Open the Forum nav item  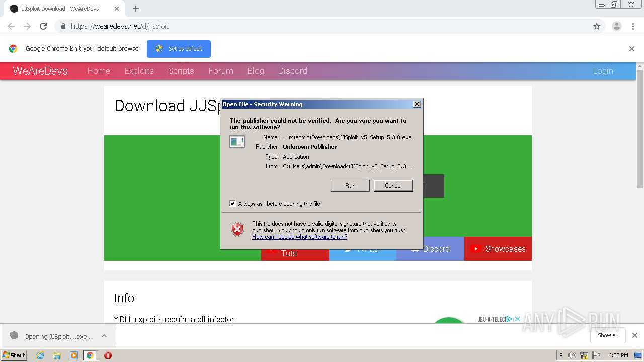(x=221, y=71)
